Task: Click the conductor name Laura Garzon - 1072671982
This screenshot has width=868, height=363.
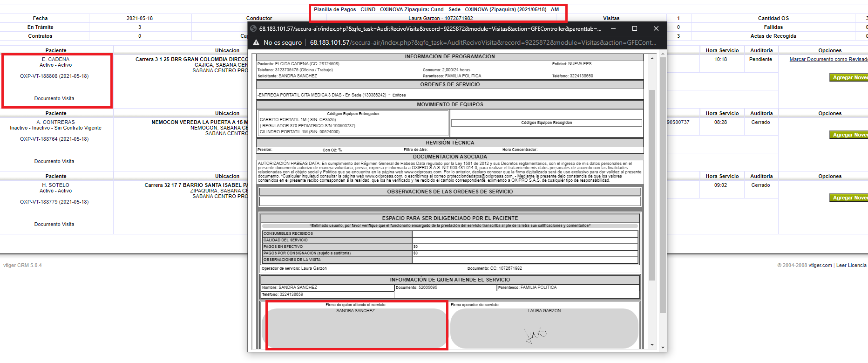Action: tap(441, 18)
